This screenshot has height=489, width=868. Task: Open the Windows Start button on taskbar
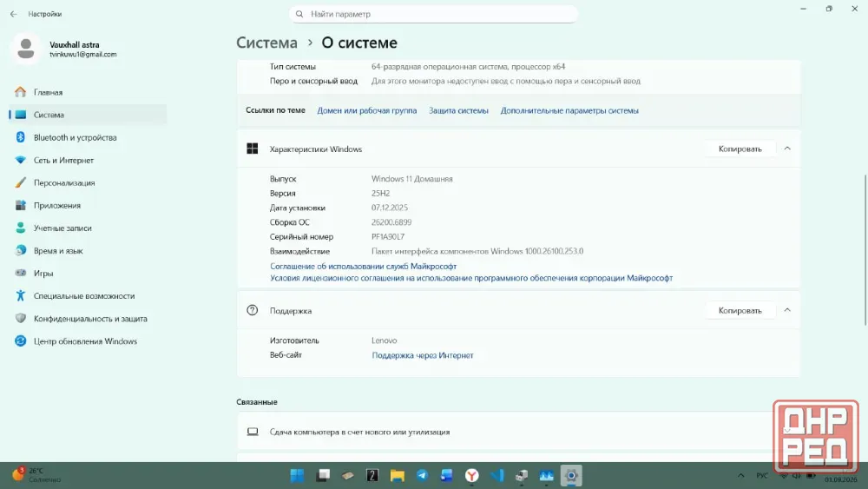297,476
